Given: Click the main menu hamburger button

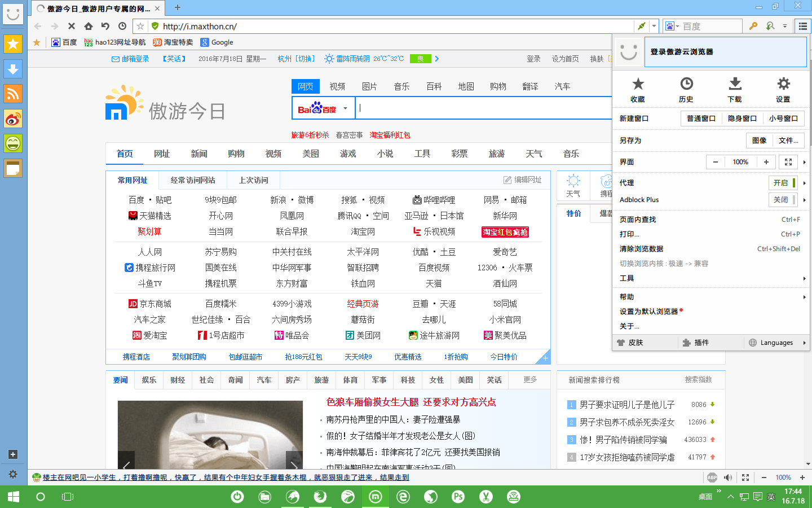Looking at the screenshot, I should [802, 26].
